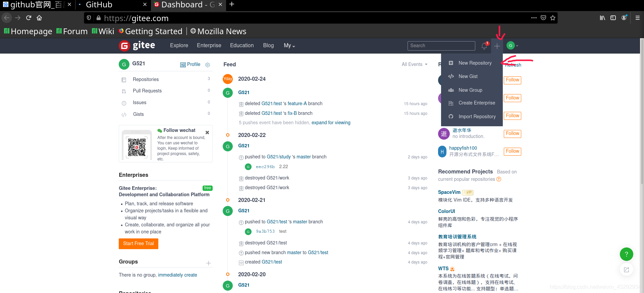Click expand for viewing link
Image resolution: width=644 pixels, height=293 pixels.
[331, 123]
